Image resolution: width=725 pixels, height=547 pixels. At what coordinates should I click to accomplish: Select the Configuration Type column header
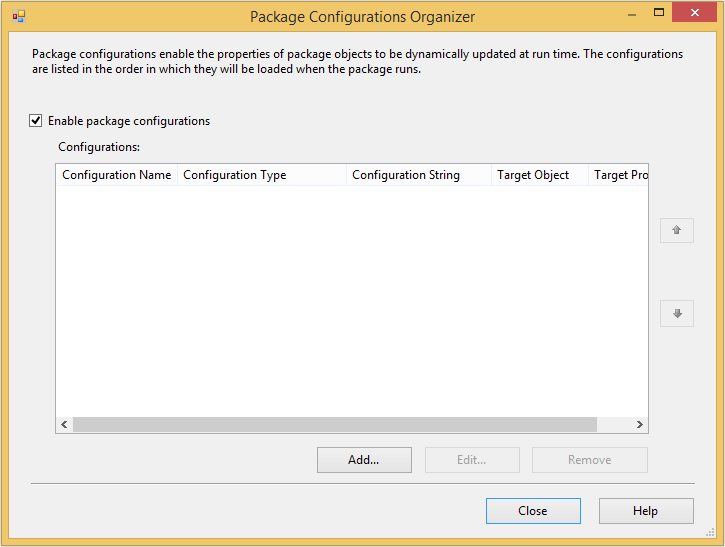[x=262, y=175]
